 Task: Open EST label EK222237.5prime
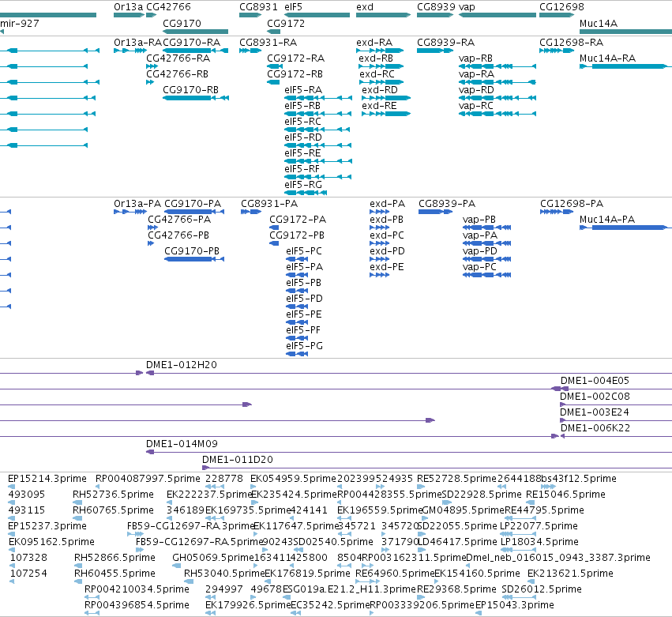pyautogui.click(x=209, y=495)
